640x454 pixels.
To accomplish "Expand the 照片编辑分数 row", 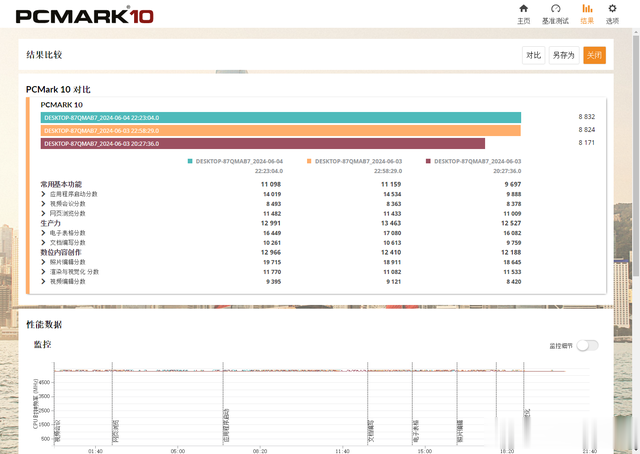I will tap(43, 262).
